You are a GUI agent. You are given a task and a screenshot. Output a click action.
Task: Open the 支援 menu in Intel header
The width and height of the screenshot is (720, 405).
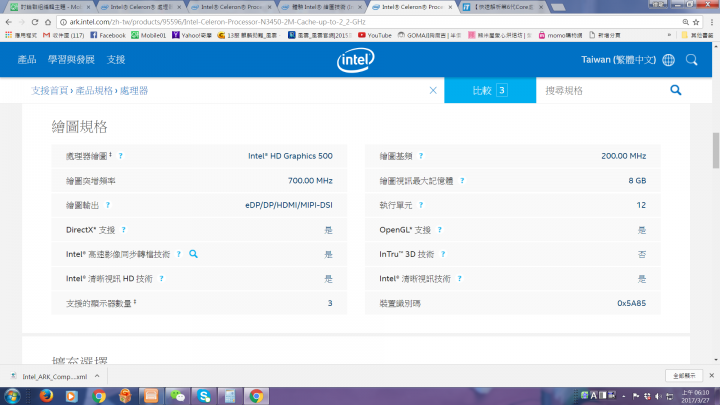[x=116, y=60]
